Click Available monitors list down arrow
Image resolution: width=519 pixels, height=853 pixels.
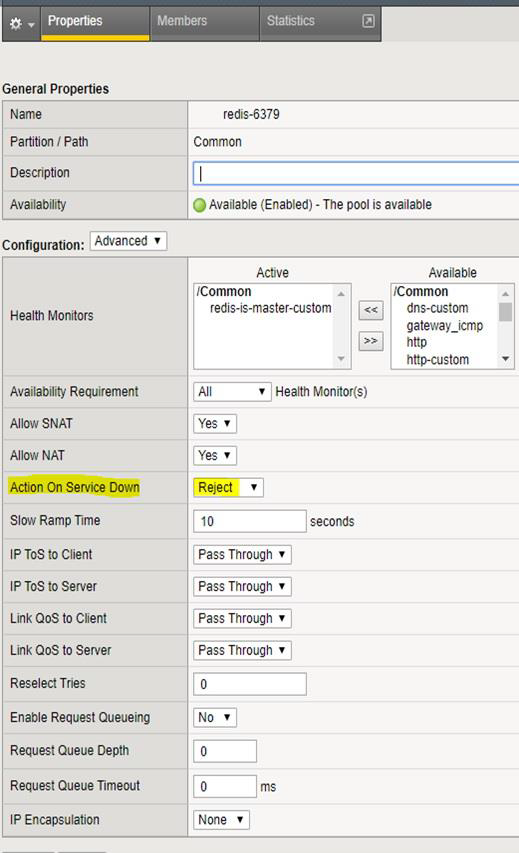coord(505,359)
